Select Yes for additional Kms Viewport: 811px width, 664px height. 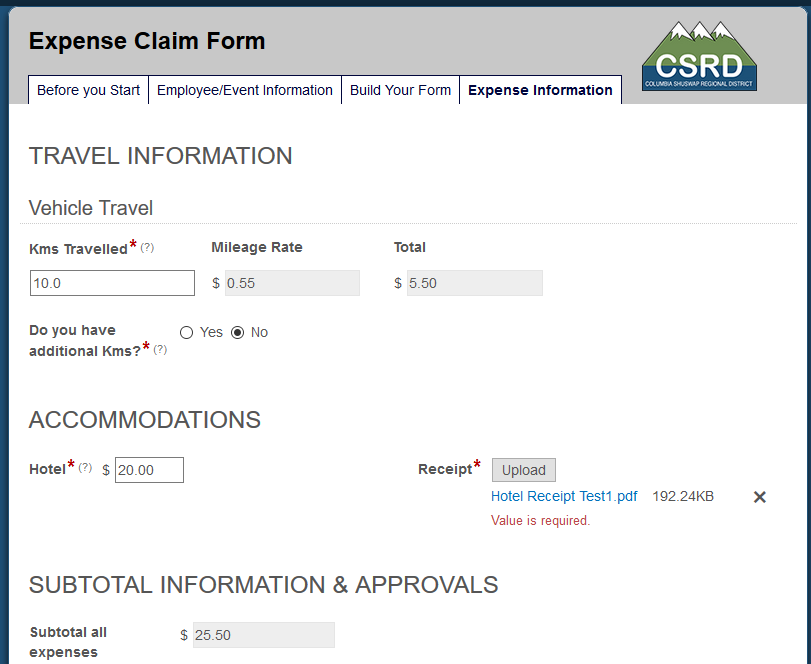point(186,333)
